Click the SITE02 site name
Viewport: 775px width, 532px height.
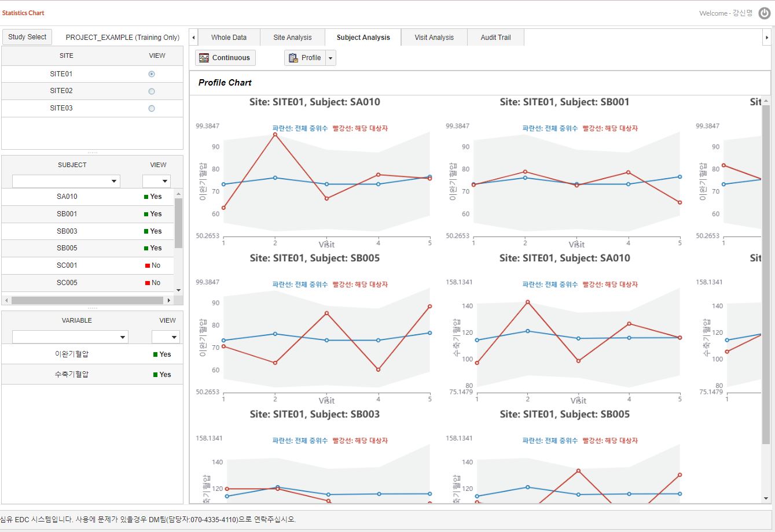pyautogui.click(x=61, y=91)
